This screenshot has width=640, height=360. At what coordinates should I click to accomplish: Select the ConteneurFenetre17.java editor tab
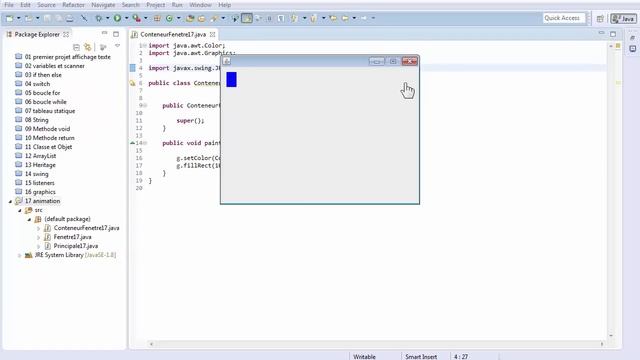173,35
